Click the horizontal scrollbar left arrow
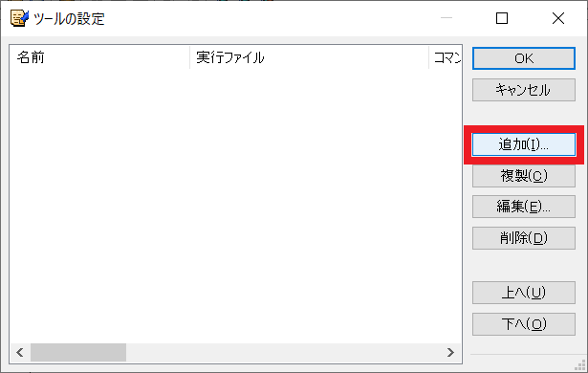588x373 pixels. pyautogui.click(x=20, y=352)
